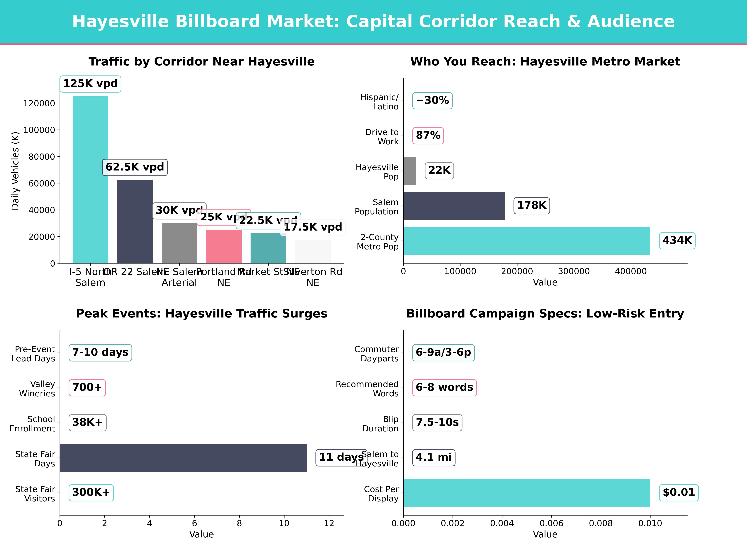The width and height of the screenshot is (747, 560).
Task: Click the '$0.01' cost per display value
Action: (x=679, y=493)
